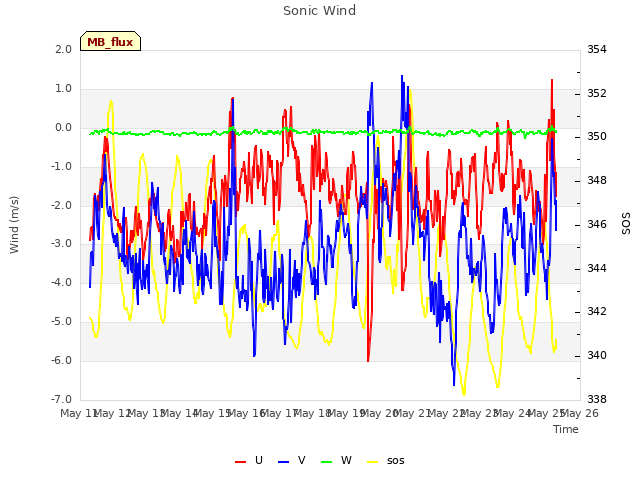The image size is (640, 480).
Task: Click the MB_flux annotation label
Action: [x=110, y=41]
